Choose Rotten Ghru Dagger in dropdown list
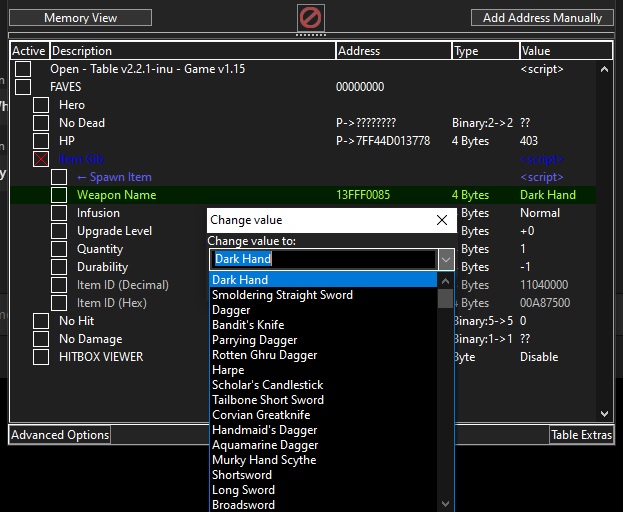This screenshot has height=512, width=623. [x=264, y=355]
